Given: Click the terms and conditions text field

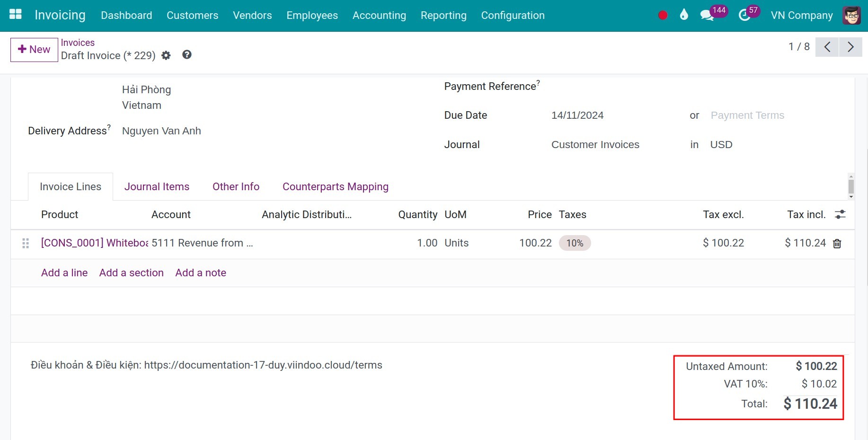Looking at the screenshot, I should tap(206, 365).
